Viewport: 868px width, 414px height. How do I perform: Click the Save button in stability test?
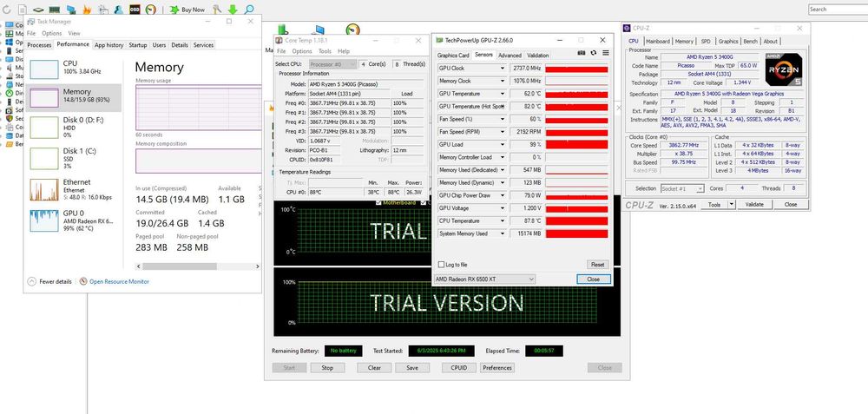pyautogui.click(x=411, y=367)
